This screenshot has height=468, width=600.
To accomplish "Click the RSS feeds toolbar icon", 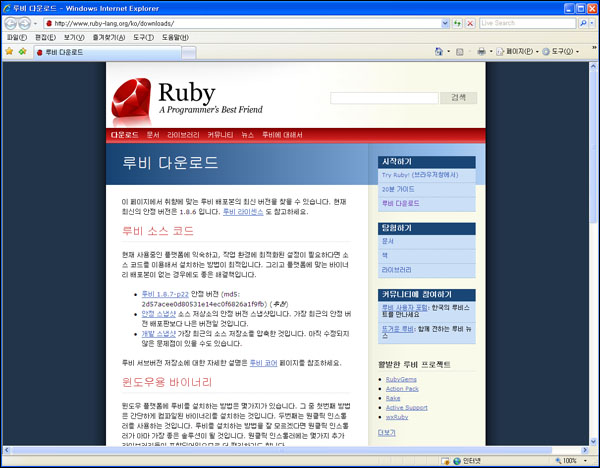I will click(x=460, y=52).
